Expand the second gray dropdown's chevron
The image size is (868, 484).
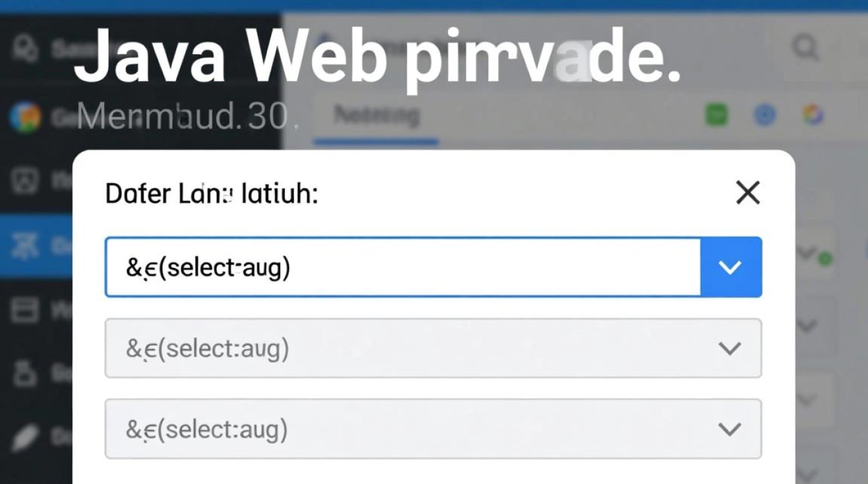(x=729, y=348)
